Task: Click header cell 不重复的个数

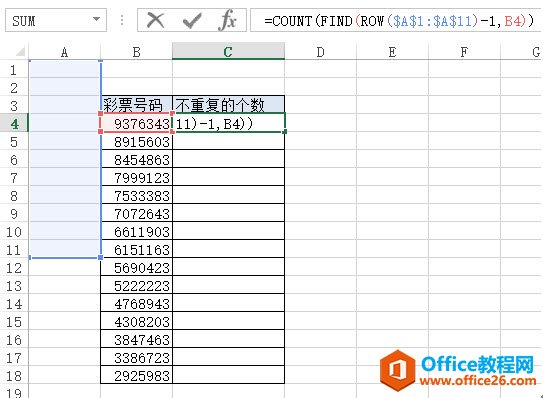Action: pos(228,105)
